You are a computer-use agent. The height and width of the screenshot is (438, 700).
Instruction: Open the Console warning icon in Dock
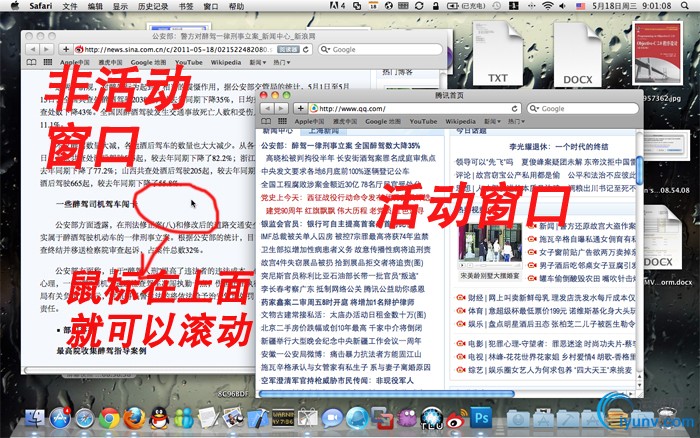(283, 418)
